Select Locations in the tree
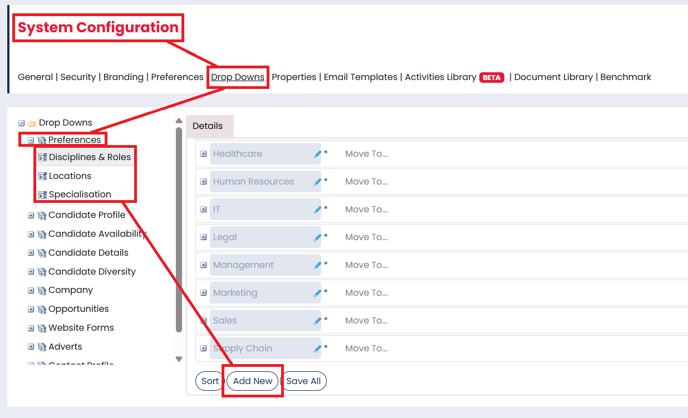The image size is (688, 418). coord(70,176)
